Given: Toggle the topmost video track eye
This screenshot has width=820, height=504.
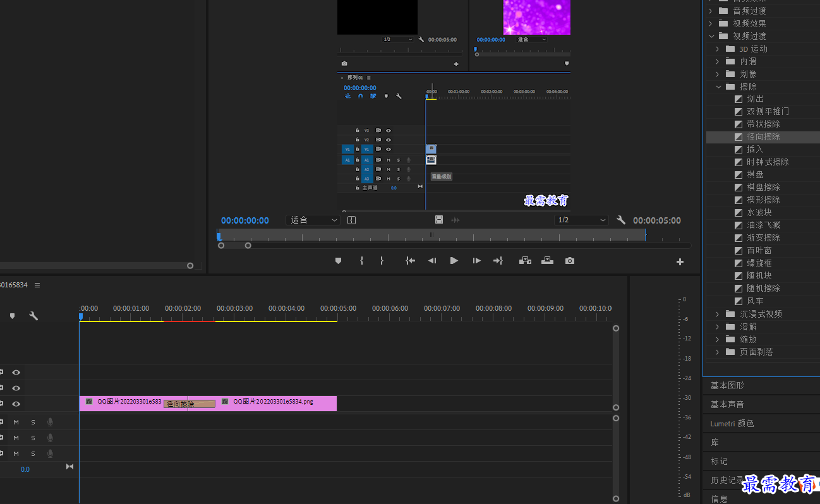Looking at the screenshot, I should [x=16, y=373].
